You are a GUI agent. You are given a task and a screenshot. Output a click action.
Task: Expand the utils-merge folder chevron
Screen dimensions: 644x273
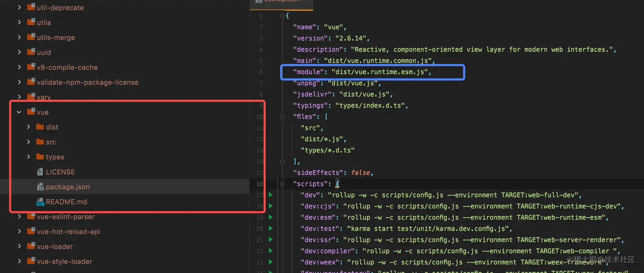[19, 37]
